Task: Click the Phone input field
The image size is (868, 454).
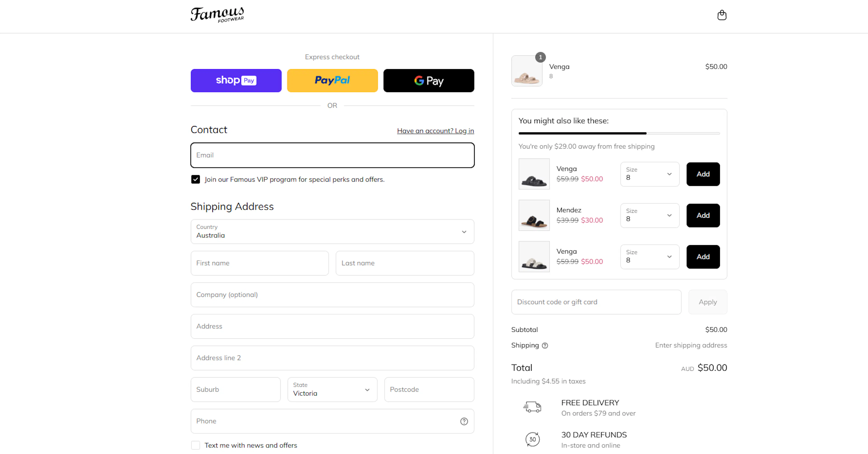Action: coord(332,421)
